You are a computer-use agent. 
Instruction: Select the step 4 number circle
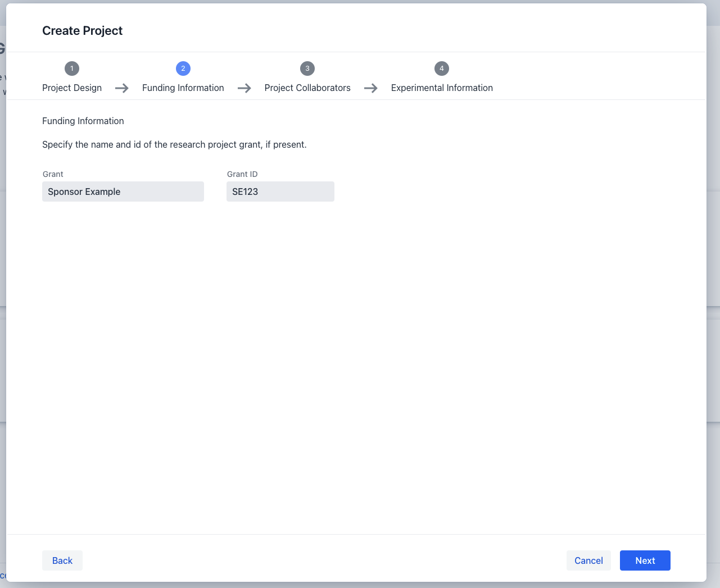pyautogui.click(x=442, y=69)
